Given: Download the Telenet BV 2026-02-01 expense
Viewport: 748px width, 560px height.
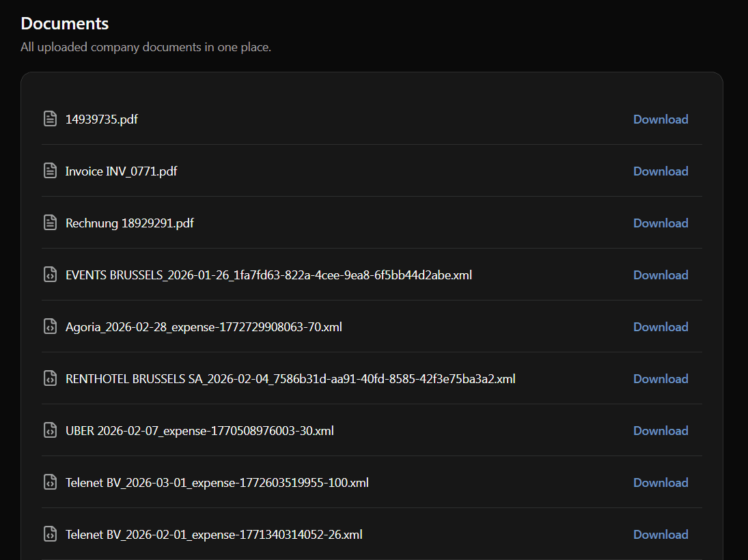Looking at the screenshot, I should pos(660,534).
